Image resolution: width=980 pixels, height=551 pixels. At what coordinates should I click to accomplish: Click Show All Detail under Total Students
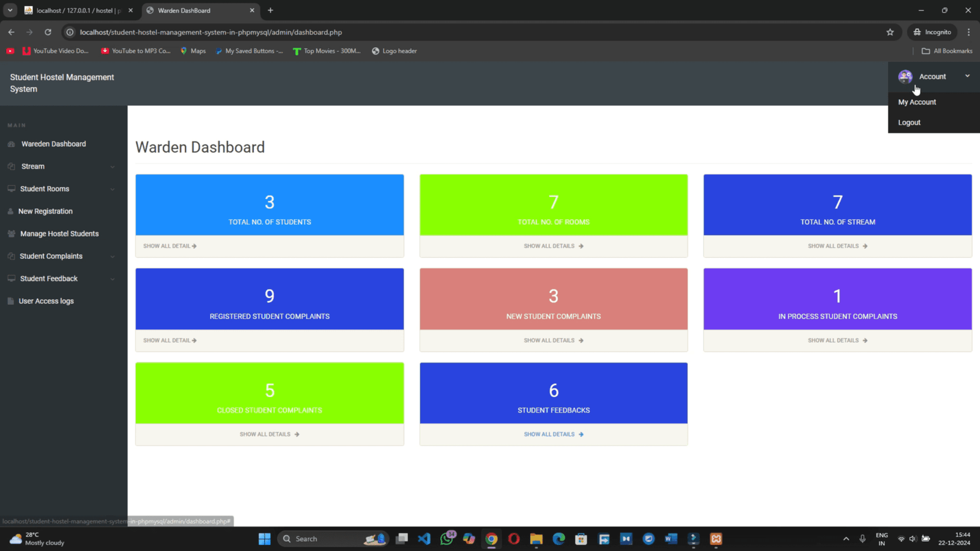170,246
